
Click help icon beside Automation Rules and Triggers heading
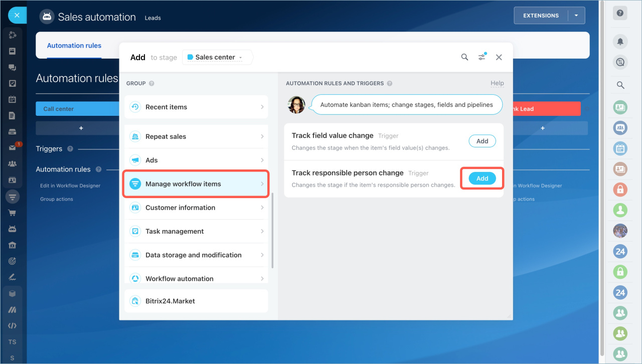pyautogui.click(x=390, y=84)
